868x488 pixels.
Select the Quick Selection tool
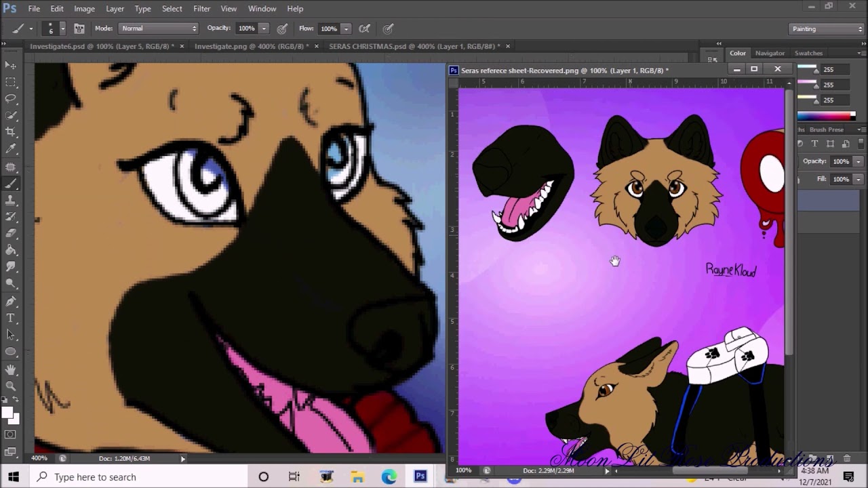tap(11, 116)
